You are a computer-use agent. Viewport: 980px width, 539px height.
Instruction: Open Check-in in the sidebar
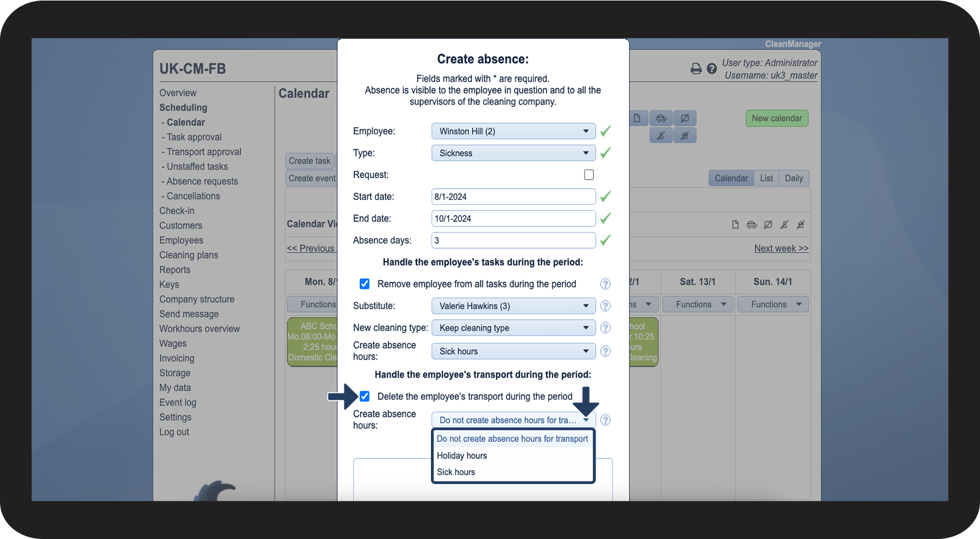[x=177, y=211]
